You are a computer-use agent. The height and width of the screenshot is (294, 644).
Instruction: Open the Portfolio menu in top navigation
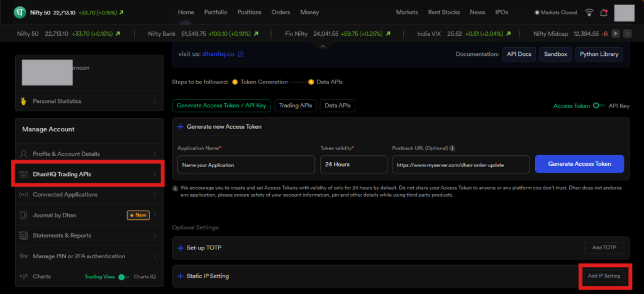(215, 13)
